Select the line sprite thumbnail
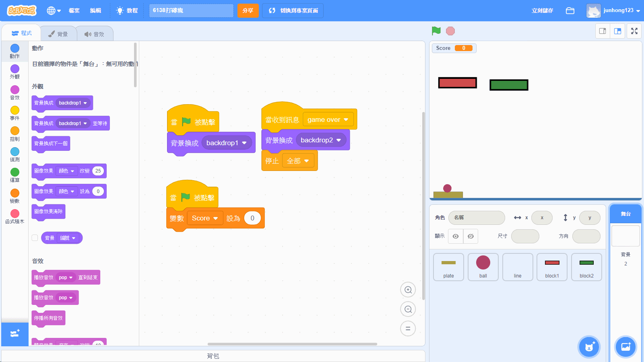This screenshot has height=362, width=644. (x=518, y=267)
